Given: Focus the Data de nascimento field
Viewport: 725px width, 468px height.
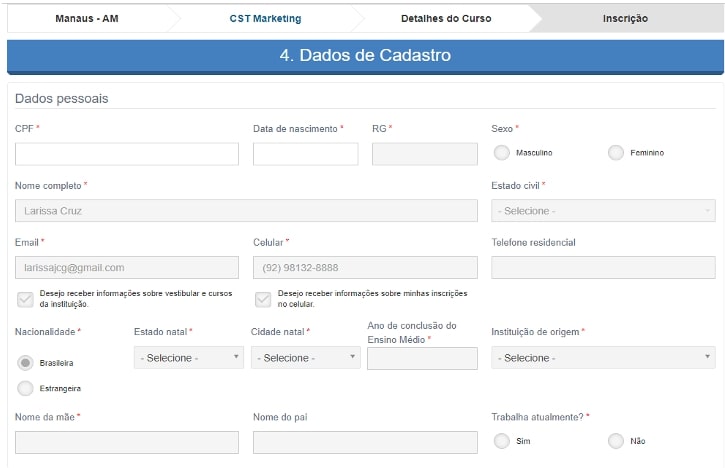Looking at the screenshot, I should pyautogui.click(x=306, y=154).
